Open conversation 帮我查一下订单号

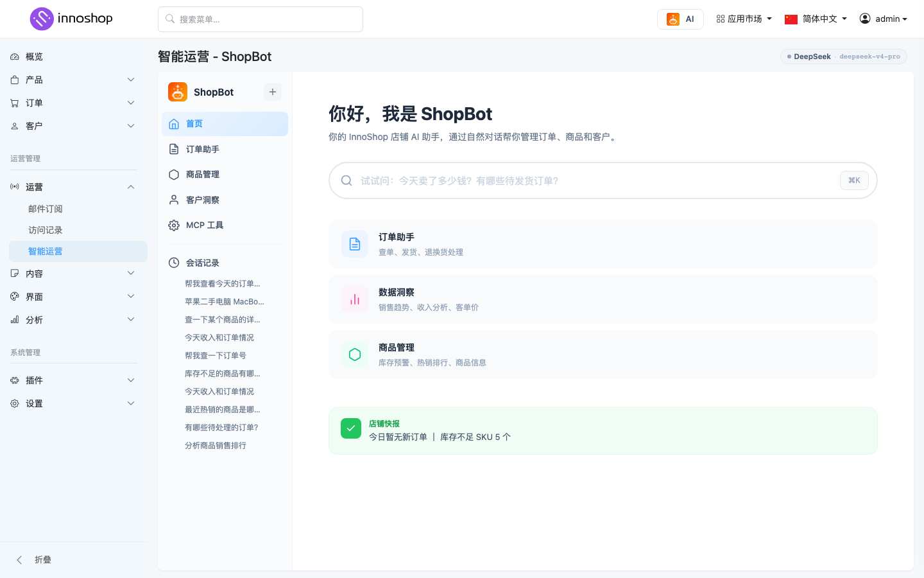[216, 355]
